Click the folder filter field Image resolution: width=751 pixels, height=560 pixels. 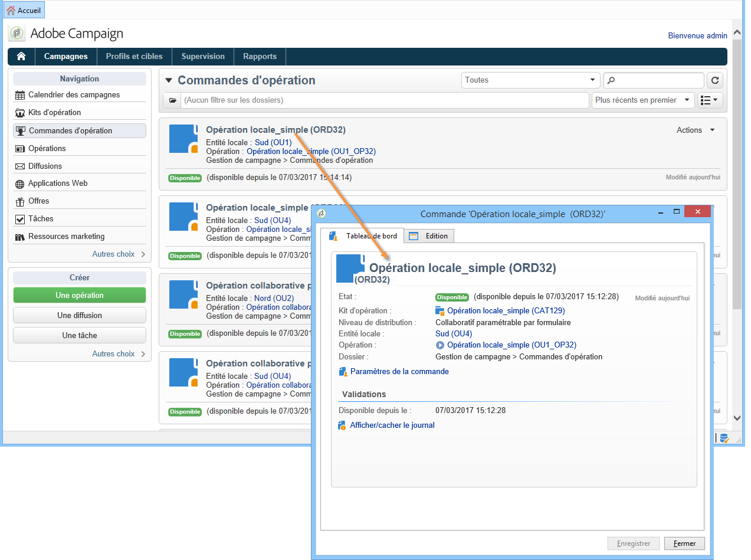385,100
